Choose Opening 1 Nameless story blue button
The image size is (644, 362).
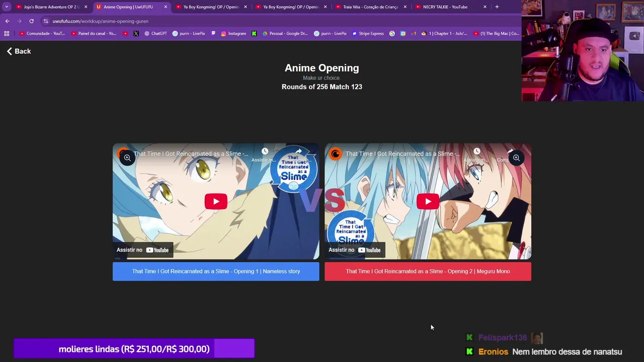point(216,271)
